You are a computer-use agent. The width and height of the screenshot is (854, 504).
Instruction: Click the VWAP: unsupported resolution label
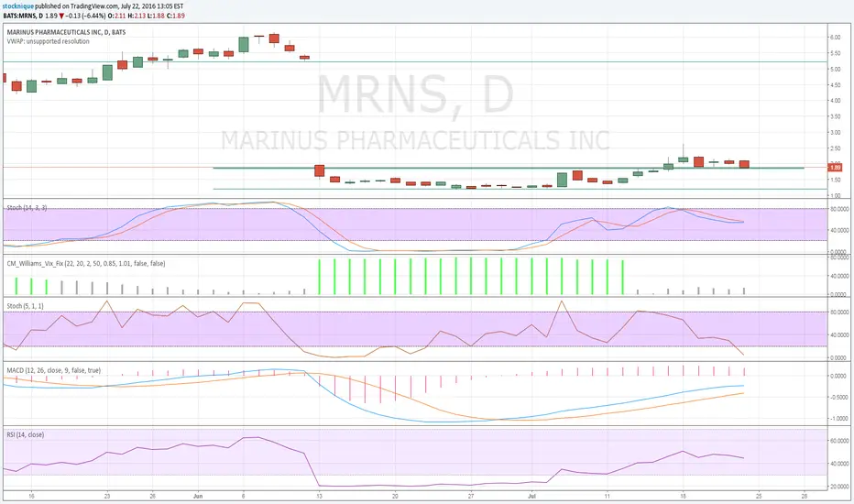click(x=48, y=41)
